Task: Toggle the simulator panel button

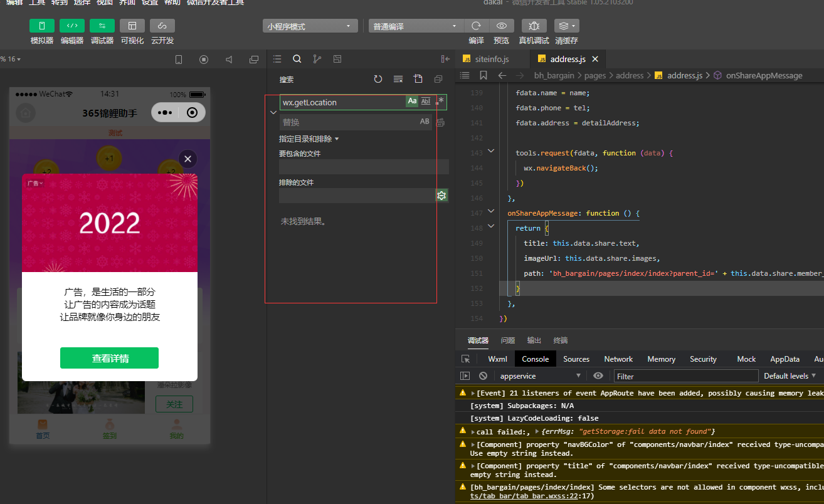Action: 42,26
